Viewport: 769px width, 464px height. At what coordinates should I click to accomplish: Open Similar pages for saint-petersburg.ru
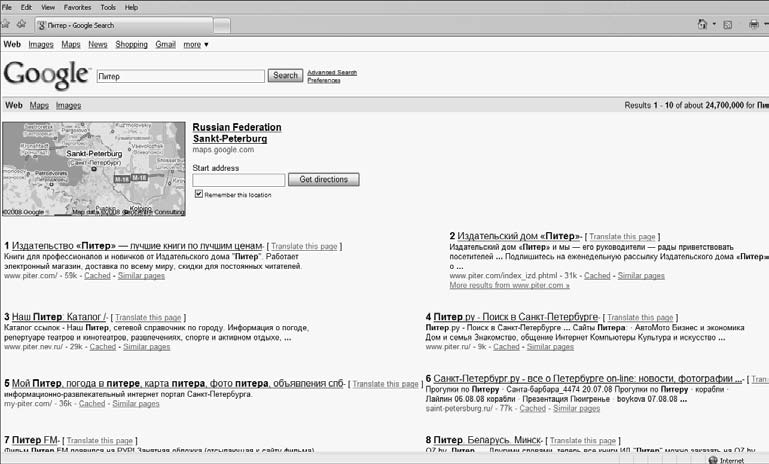577,409
